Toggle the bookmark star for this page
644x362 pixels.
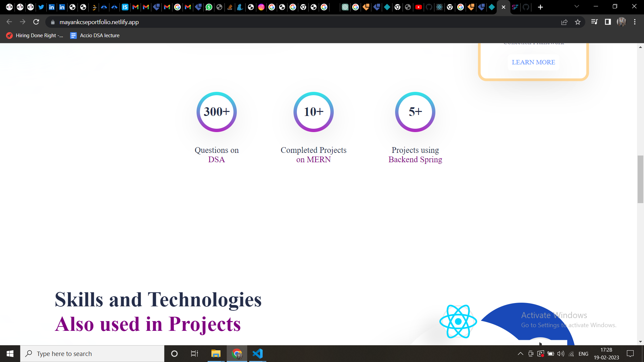(578, 22)
